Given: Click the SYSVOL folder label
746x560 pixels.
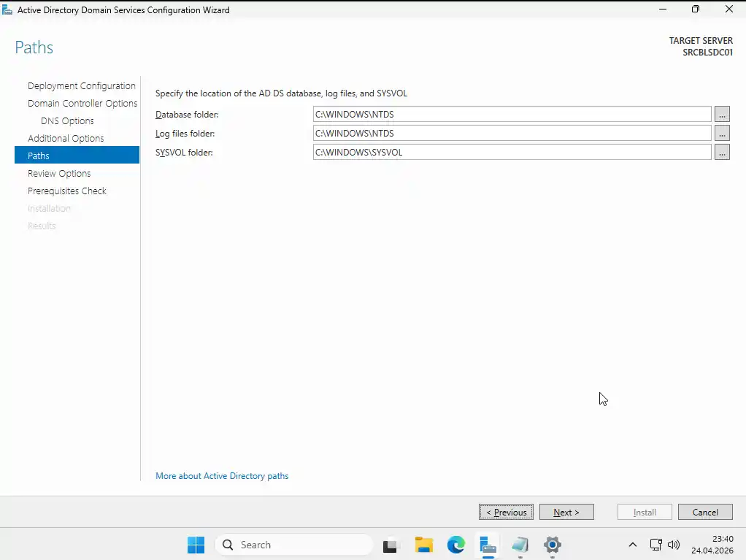Looking at the screenshot, I should click(x=184, y=153).
